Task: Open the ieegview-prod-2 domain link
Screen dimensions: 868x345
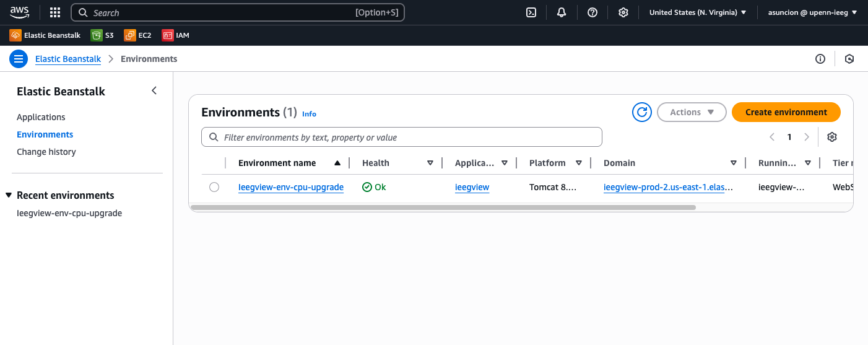Action: tap(668, 187)
